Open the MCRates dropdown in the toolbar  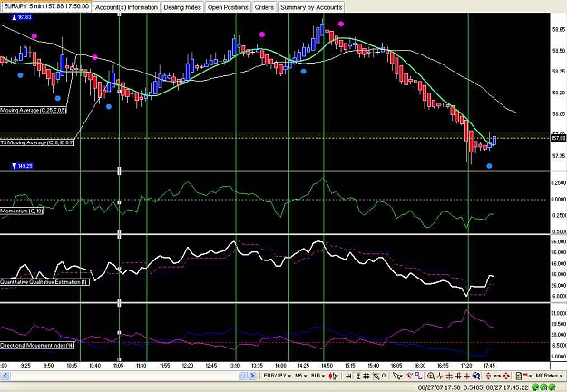click(x=550, y=376)
